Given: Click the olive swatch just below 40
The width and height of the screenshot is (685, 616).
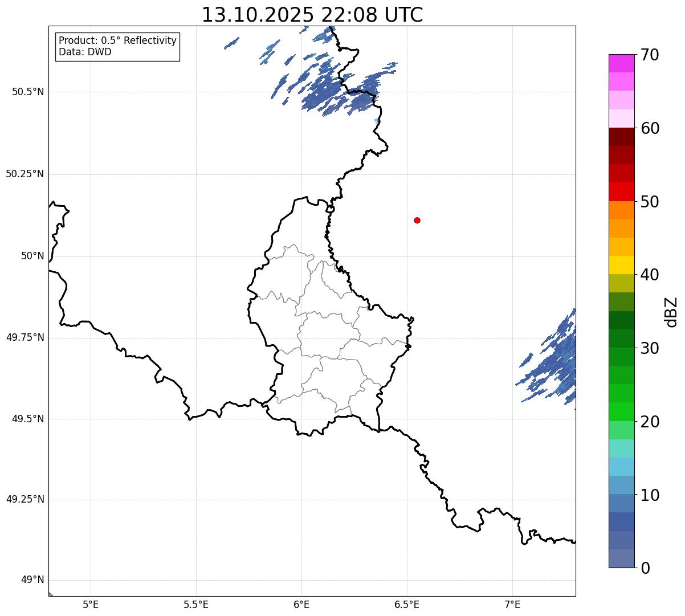Looking at the screenshot, I should 621,283.
